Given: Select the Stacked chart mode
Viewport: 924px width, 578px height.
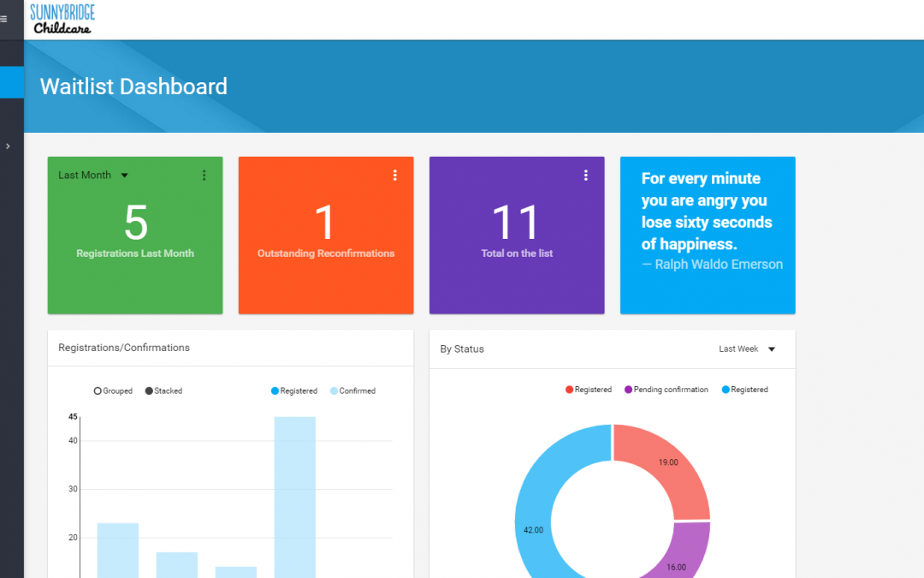Looking at the screenshot, I should tap(163, 391).
